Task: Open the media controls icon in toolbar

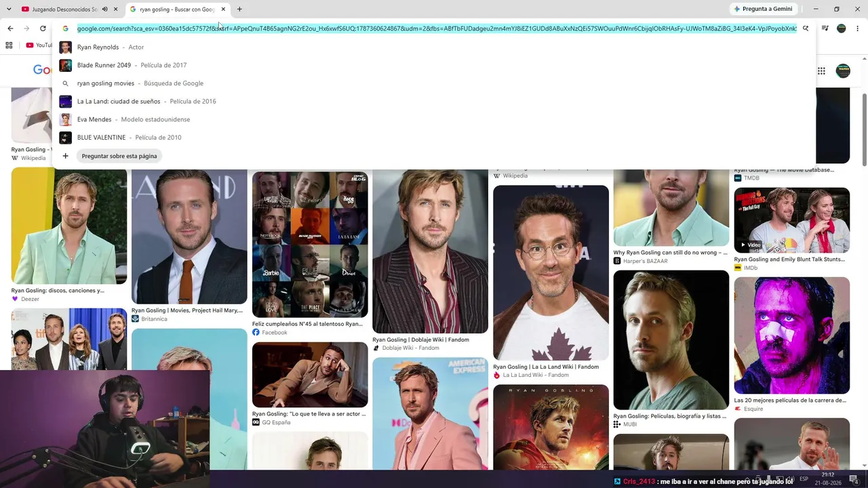Action: coord(825,28)
